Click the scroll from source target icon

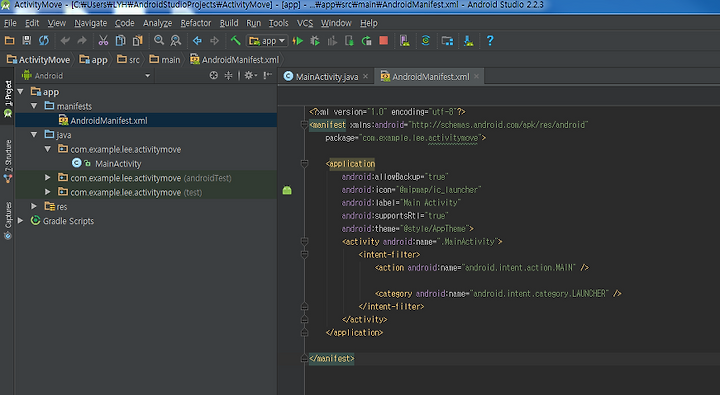click(214, 75)
